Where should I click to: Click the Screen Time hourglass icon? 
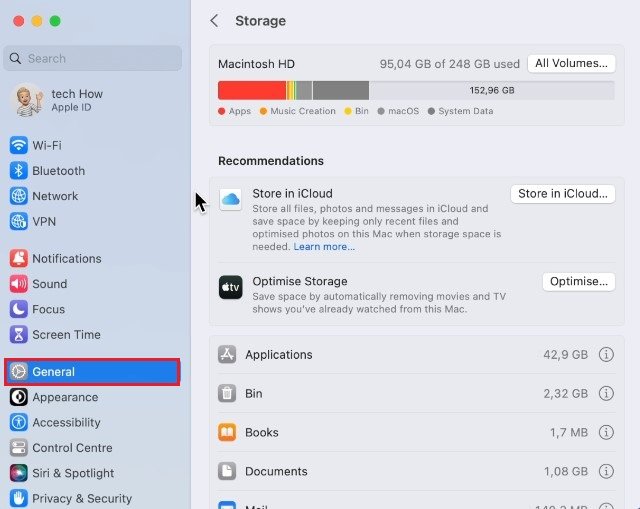18,335
